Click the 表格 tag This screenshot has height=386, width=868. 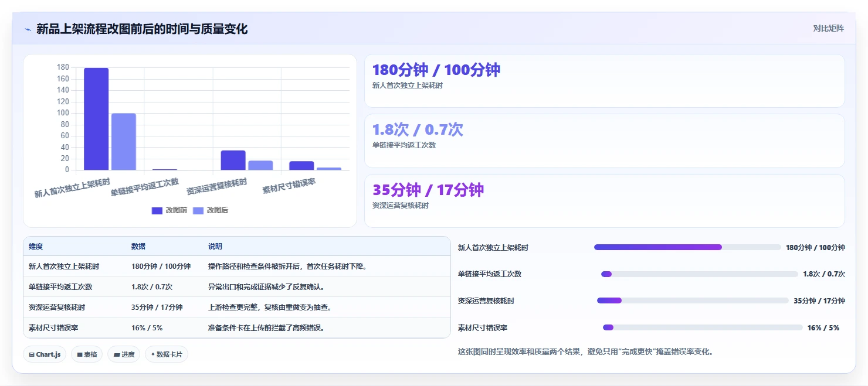click(87, 354)
